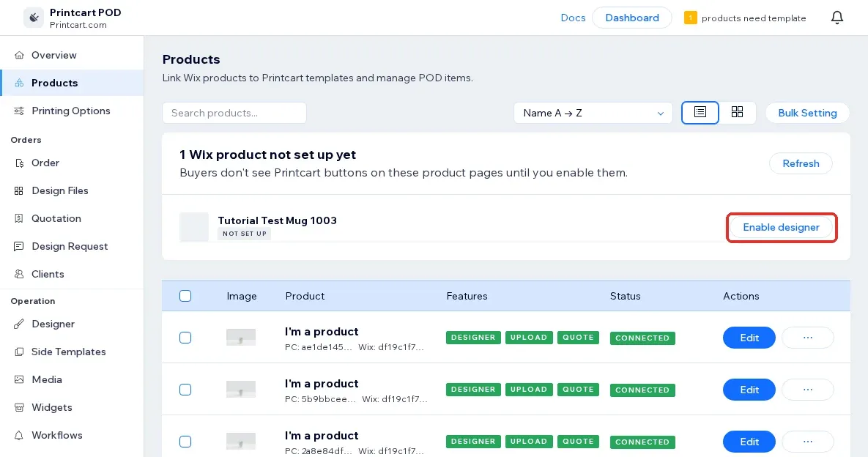Viewport: 868px width, 457px height.
Task: Click QUOTE tag of product 2a8e84df
Action: (578, 442)
